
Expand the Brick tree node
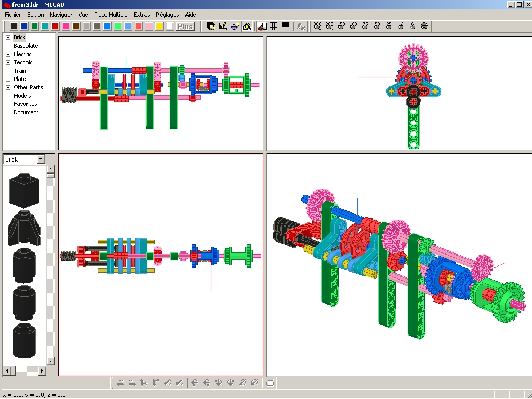8,37
